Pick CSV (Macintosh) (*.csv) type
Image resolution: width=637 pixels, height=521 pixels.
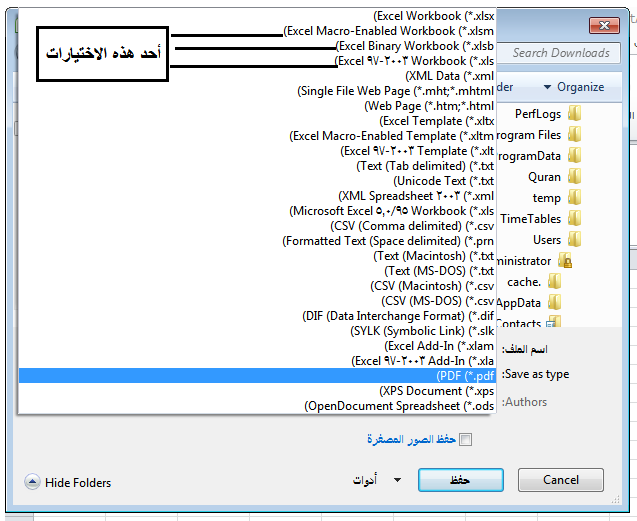pyautogui.click(x=257, y=286)
